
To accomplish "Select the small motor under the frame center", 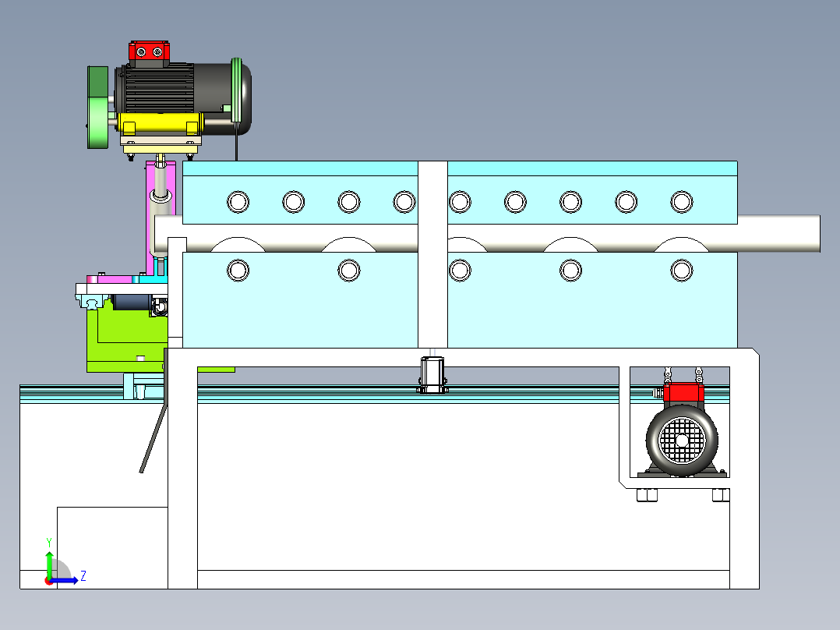I will tap(432, 374).
